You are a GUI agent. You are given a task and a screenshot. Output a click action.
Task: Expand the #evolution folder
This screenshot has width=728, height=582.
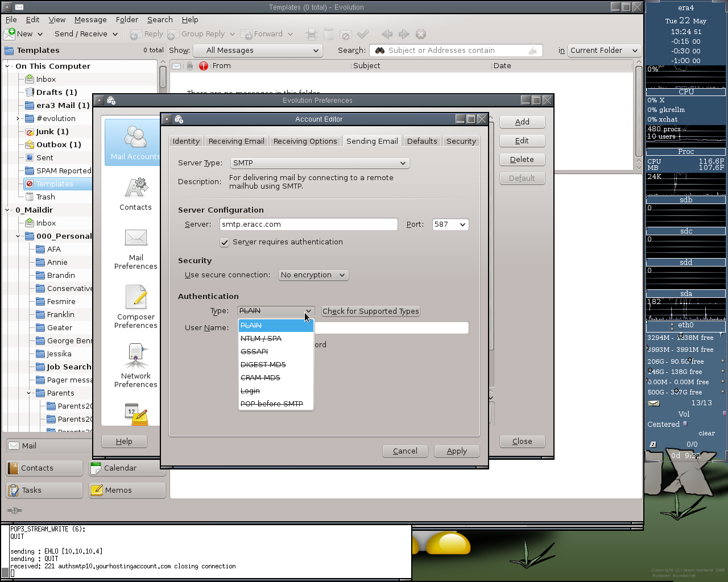(x=18, y=119)
